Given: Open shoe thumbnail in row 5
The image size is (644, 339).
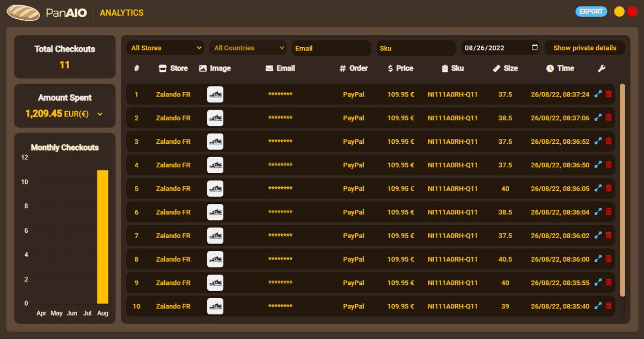Looking at the screenshot, I should click(215, 189).
